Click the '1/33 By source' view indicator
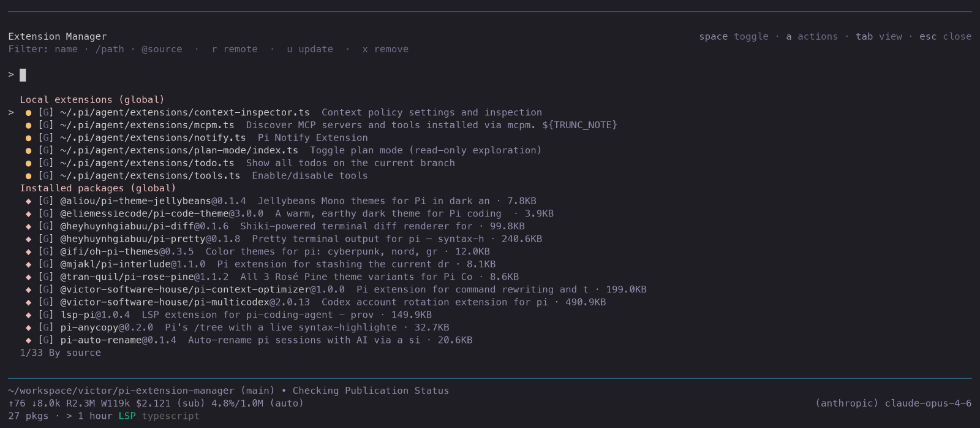This screenshot has width=980, height=428. click(x=60, y=353)
